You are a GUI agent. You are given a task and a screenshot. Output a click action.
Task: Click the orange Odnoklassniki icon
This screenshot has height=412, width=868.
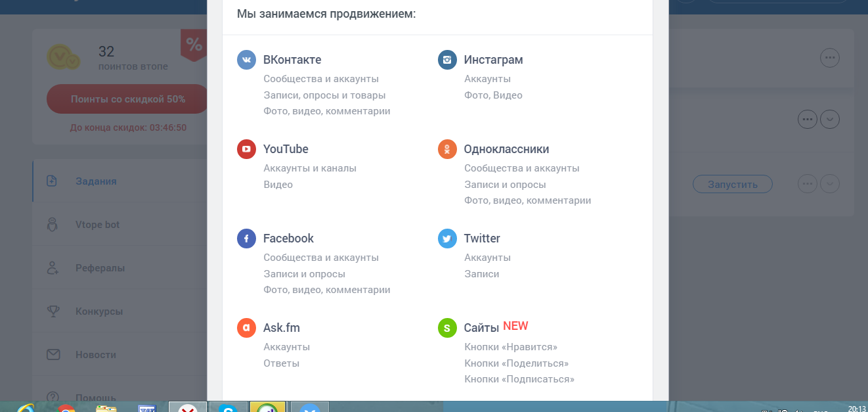[447, 149]
